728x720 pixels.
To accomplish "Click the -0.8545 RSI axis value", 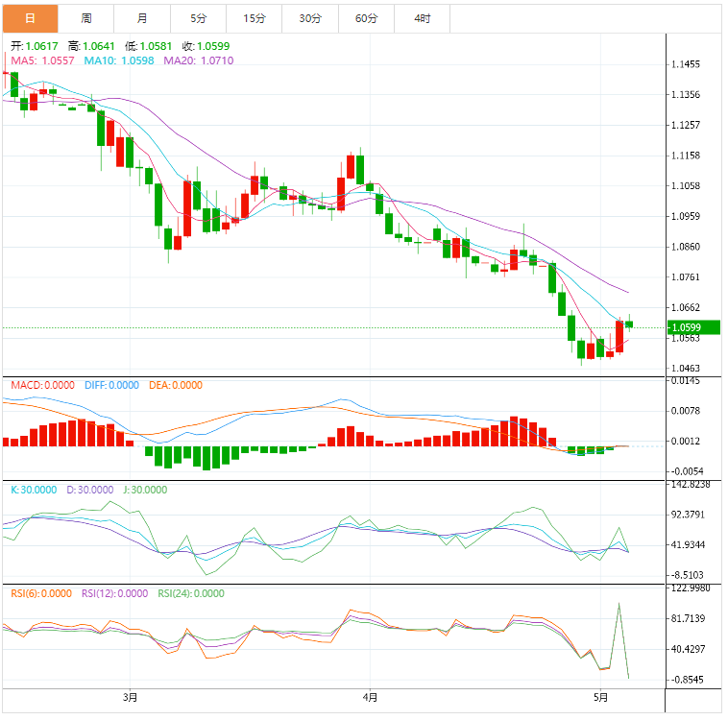I will point(687,680).
